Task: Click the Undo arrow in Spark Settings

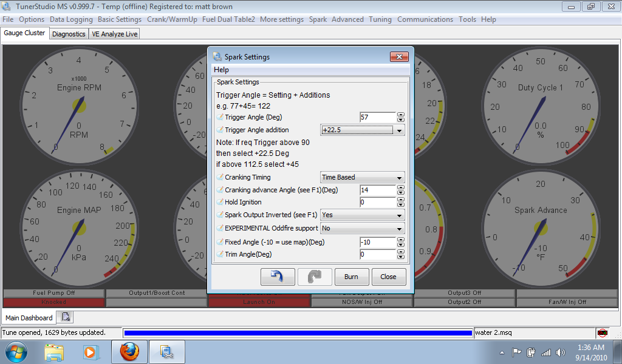Action: point(277,277)
